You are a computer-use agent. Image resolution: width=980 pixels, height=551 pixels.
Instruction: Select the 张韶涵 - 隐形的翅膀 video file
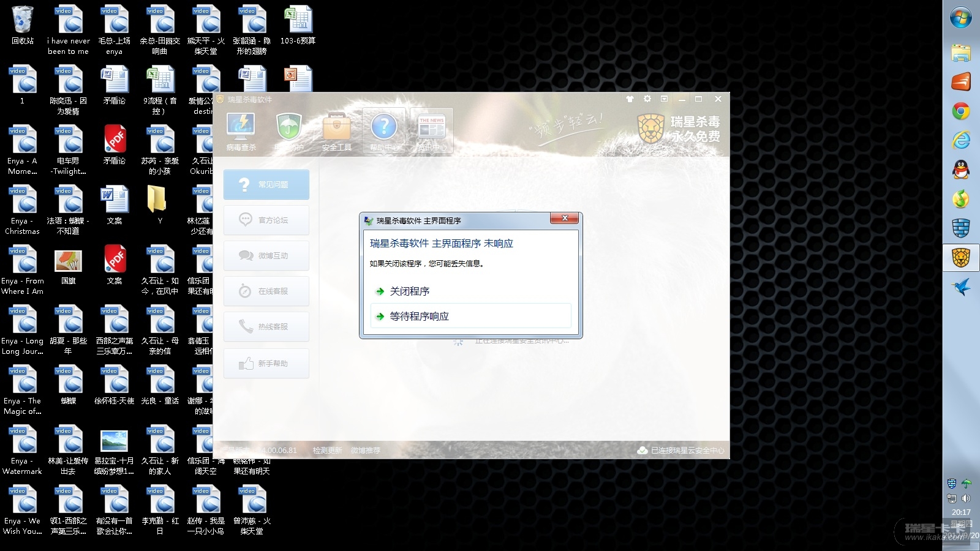point(252,31)
